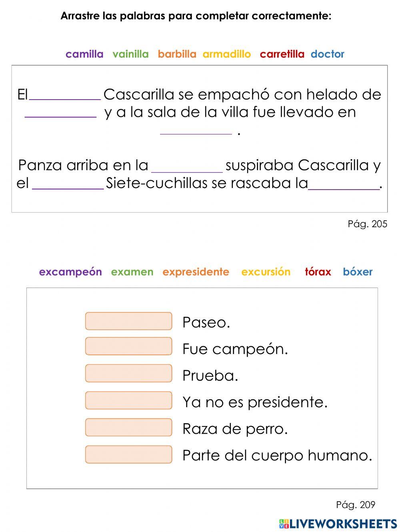Select the answer box beside Raza de perro

[x=128, y=427]
